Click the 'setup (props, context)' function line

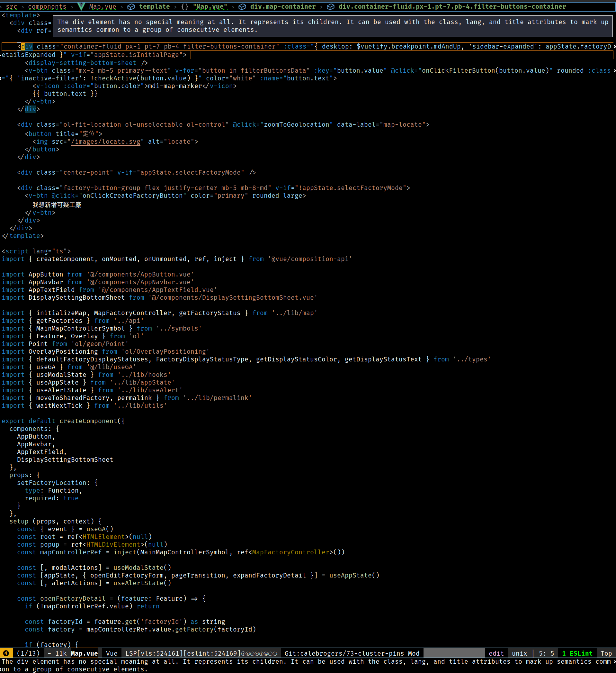coord(55,521)
